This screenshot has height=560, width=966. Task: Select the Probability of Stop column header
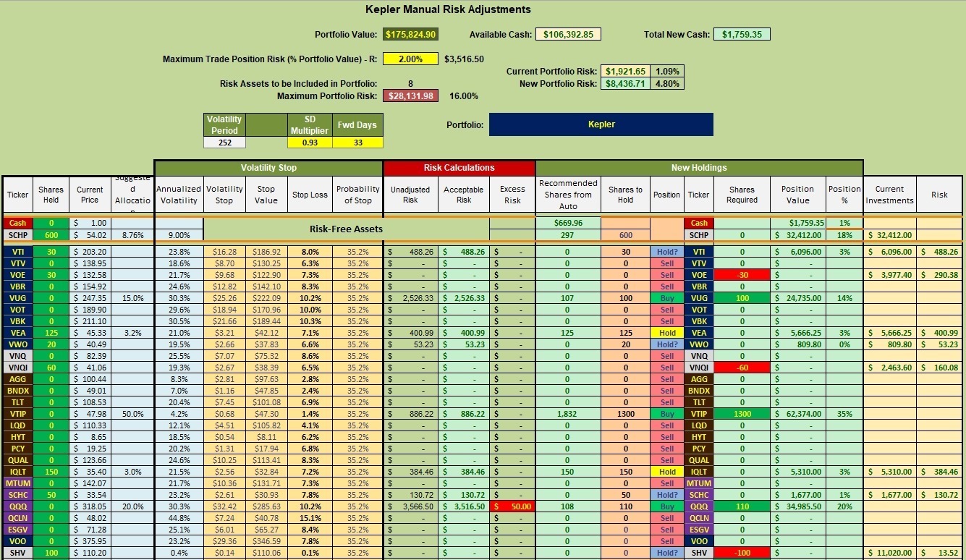tap(357, 195)
